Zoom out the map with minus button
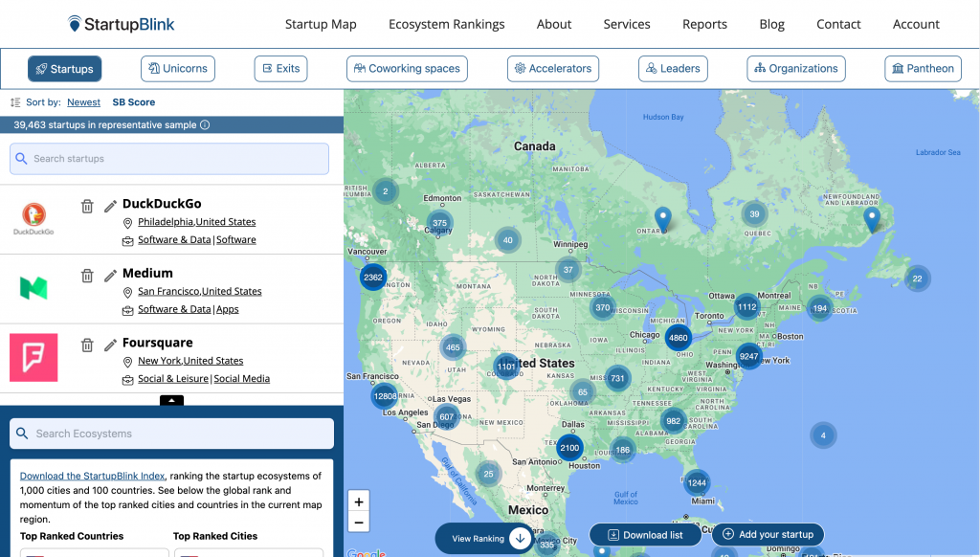The width and height of the screenshot is (980, 557). click(359, 523)
